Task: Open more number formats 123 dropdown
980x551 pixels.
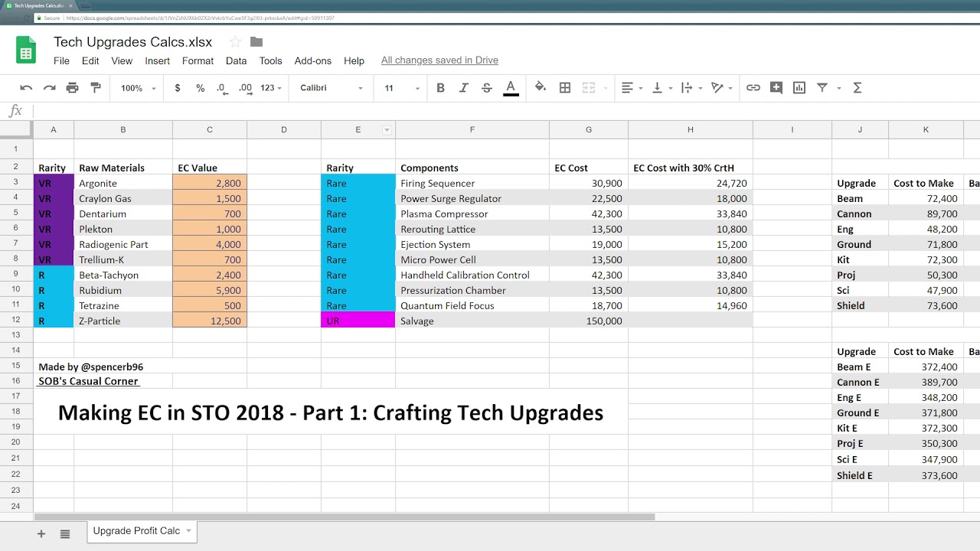Action: tap(271, 88)
